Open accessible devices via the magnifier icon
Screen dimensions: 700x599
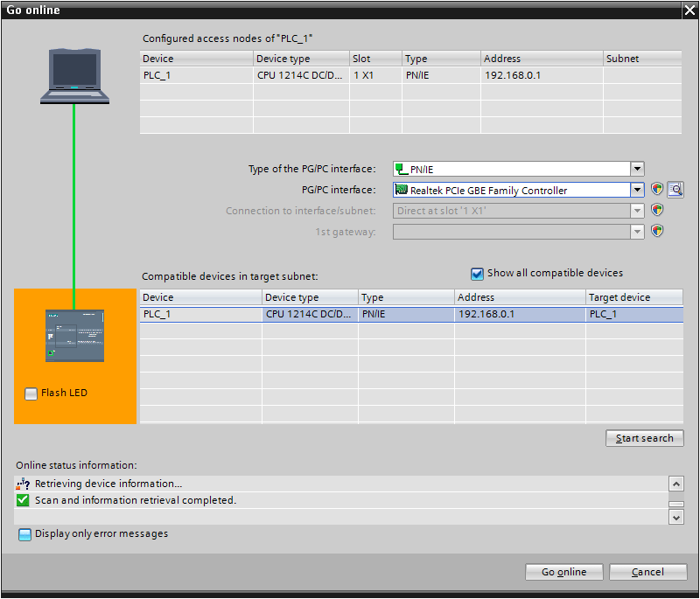(674, 189)
